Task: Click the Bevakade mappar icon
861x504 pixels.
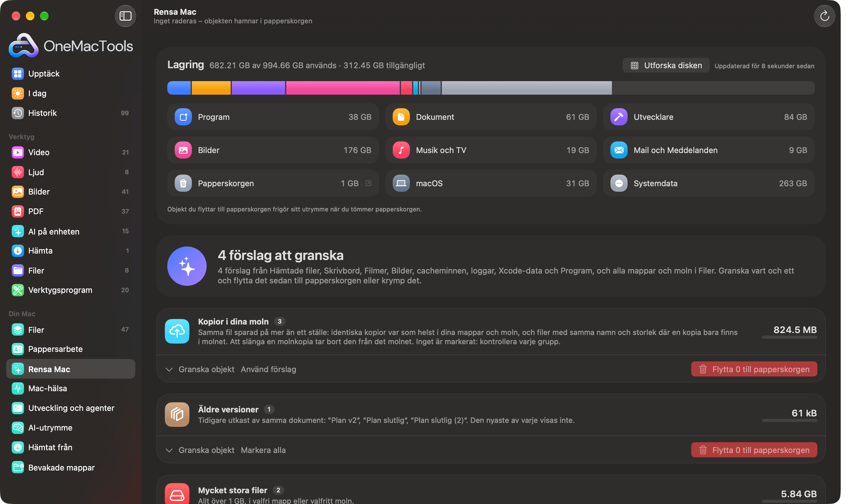Action: [18, 467]
